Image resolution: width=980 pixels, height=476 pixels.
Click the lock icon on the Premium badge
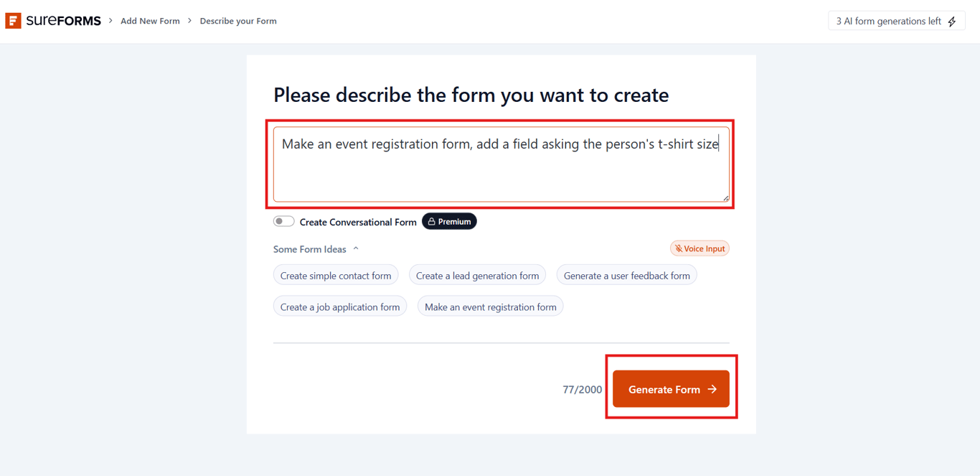tap(430, 221)
